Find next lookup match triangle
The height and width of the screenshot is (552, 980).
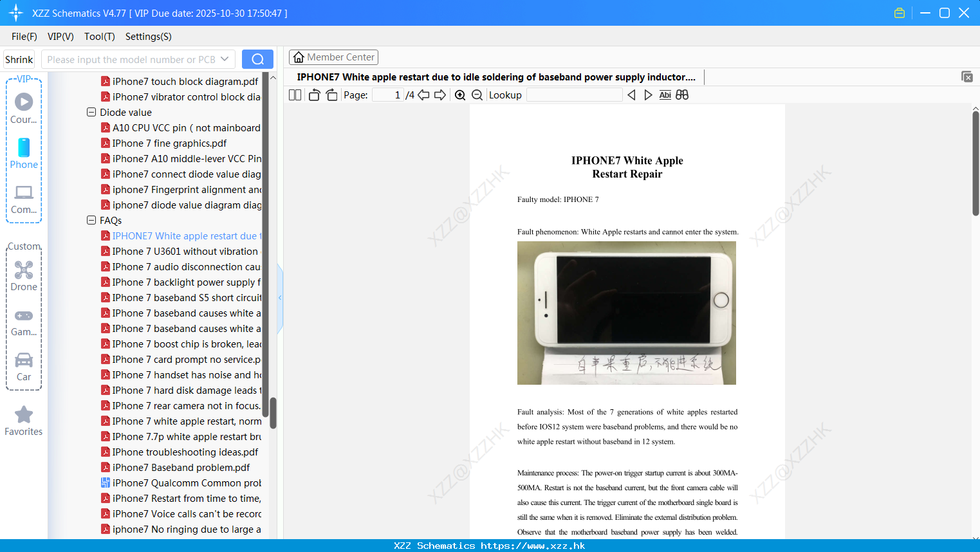click(x=648, y=95)
